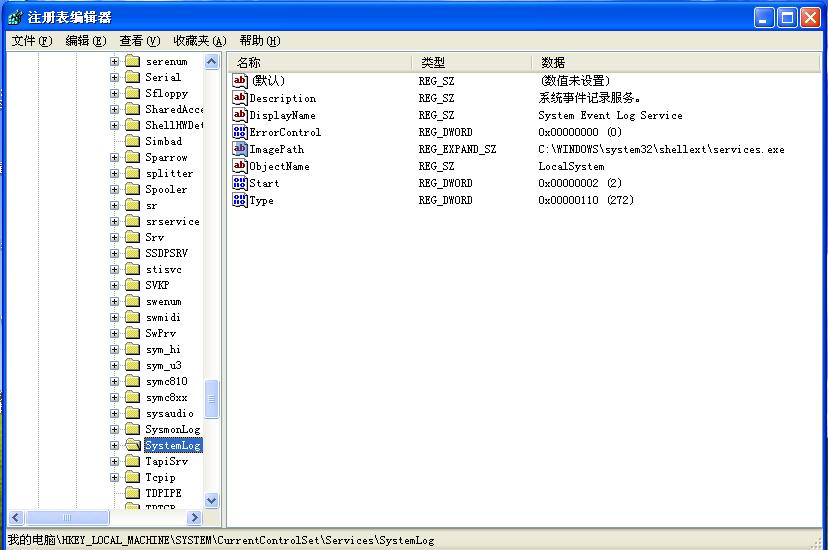Click the tree horizontal scroll right arrow
The height and width of the screenshot is (550, 828).
click(x=194, y=518)
